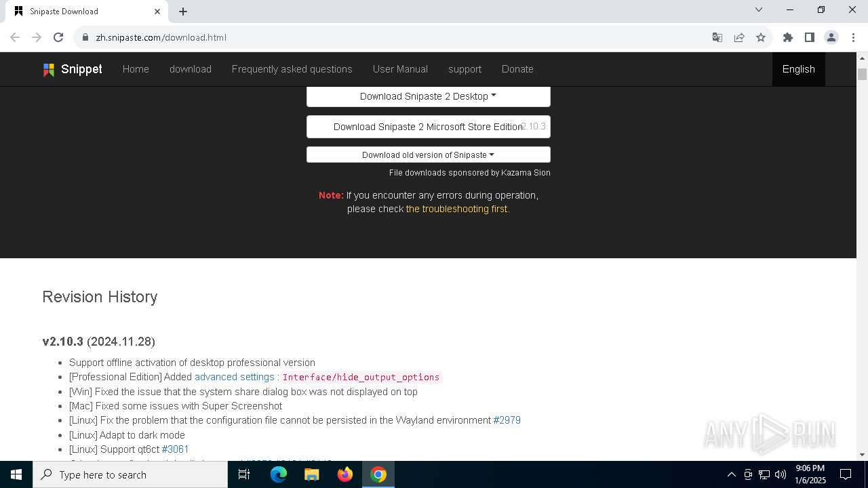
Task: Open issue #3061 link
Action: point(175,449)
